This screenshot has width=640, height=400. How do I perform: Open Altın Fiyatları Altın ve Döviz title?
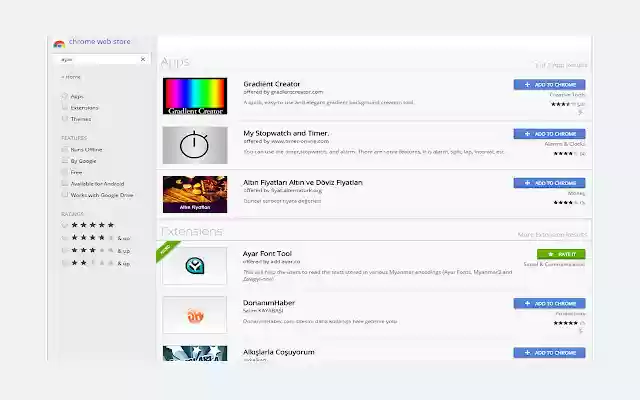point(303,182)
